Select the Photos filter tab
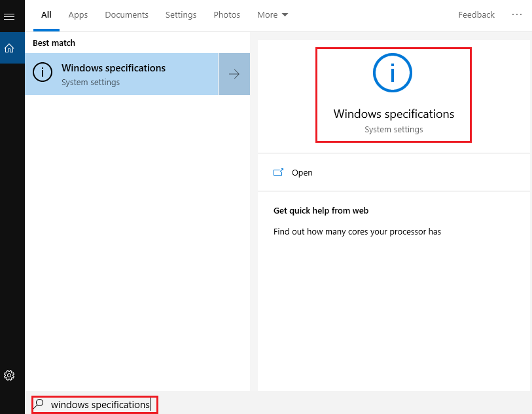Image resolution: width=532 pixels, height=414 pixels. tap(226, 15)
